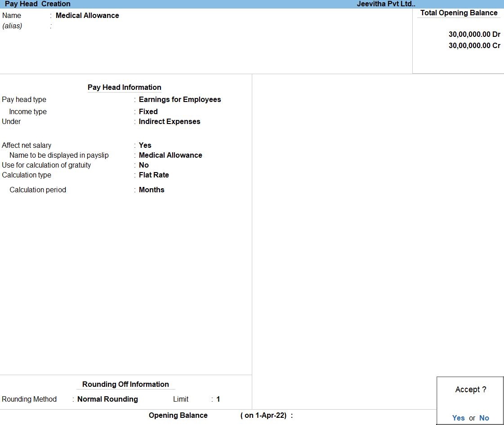Screen dimensions: 504x425
Task: Click the Name field containing Medical Allowance
Action: (x=87, y=15)
